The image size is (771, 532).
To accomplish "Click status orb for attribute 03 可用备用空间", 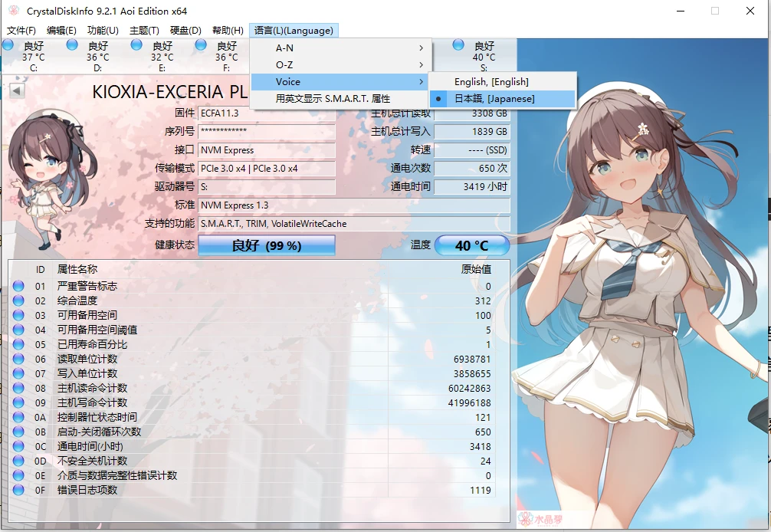I will (x=18, y=315).
